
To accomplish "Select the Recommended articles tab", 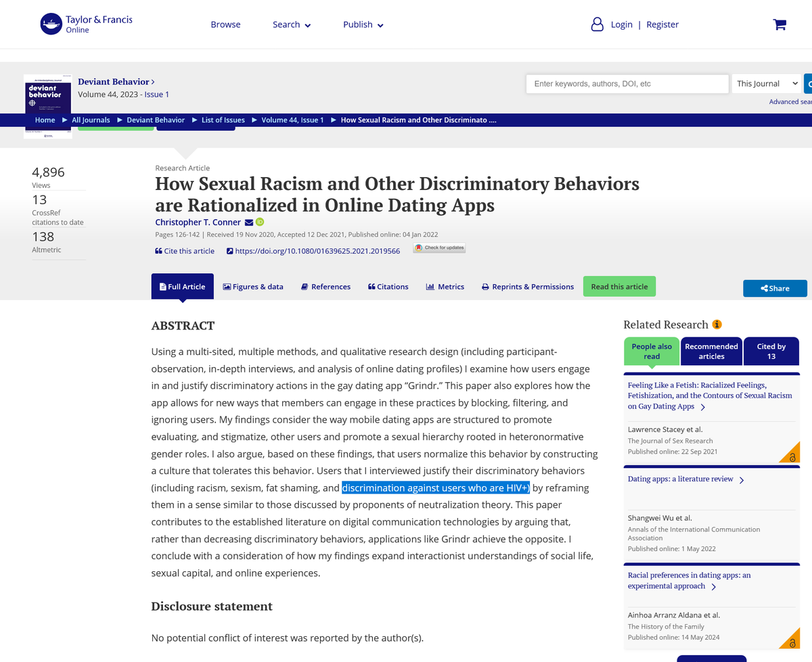I will (x=711, y=351).
